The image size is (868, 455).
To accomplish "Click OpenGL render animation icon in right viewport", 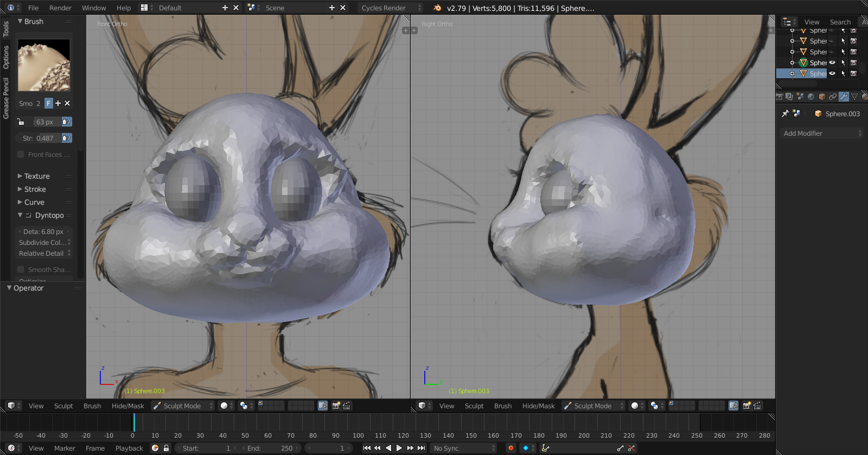I will point(757,406).
